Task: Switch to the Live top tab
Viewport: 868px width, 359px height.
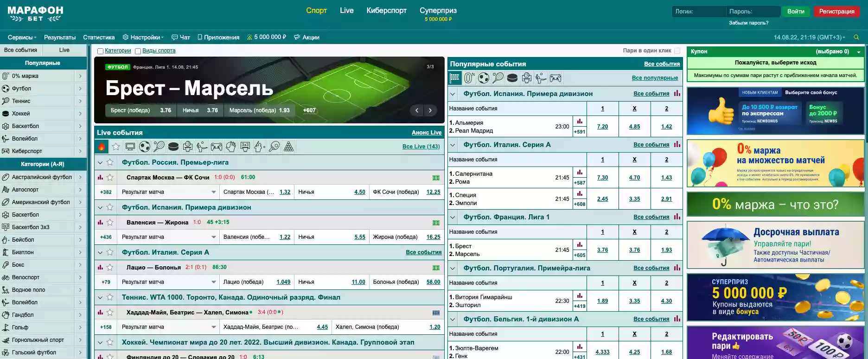Action: [347, 11]
